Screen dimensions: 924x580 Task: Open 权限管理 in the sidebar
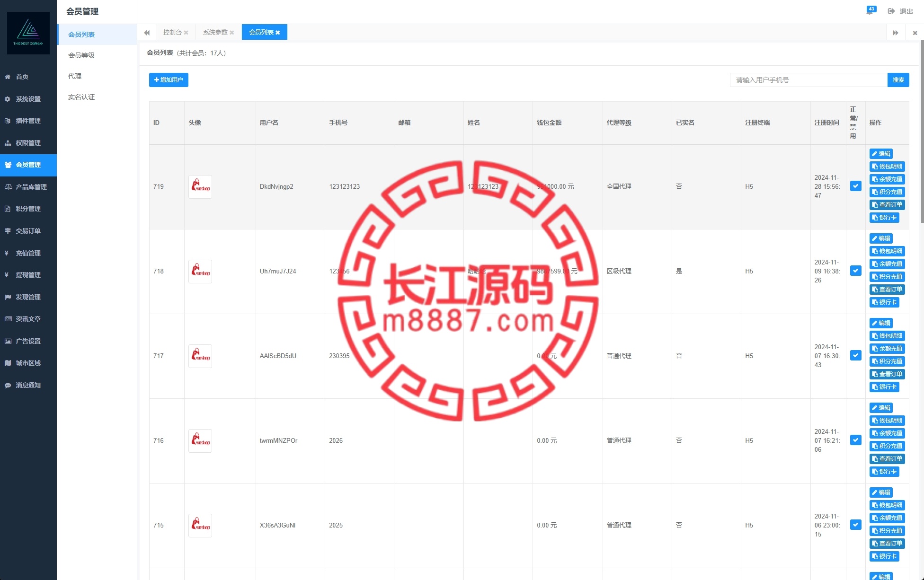(28, 143)
